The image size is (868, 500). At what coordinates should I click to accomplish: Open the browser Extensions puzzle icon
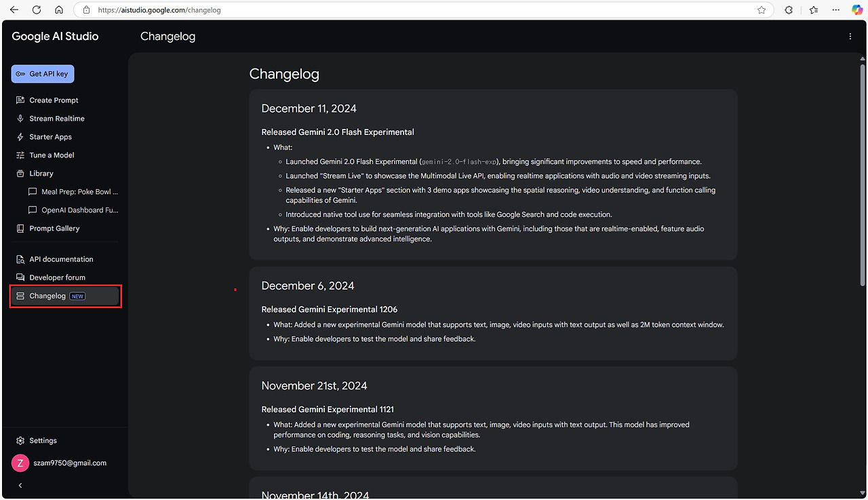pyautogui.click(x=789, y=10)
